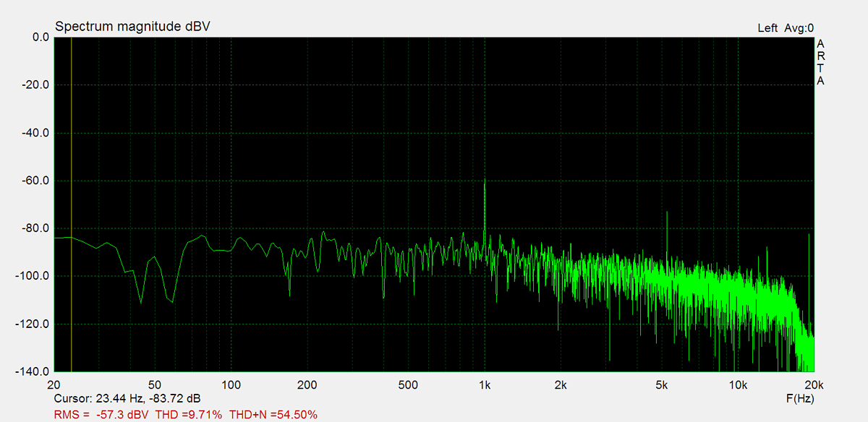Click the '-80.0' y-axis label
This screenshot has height=422, width=868.
35,228
